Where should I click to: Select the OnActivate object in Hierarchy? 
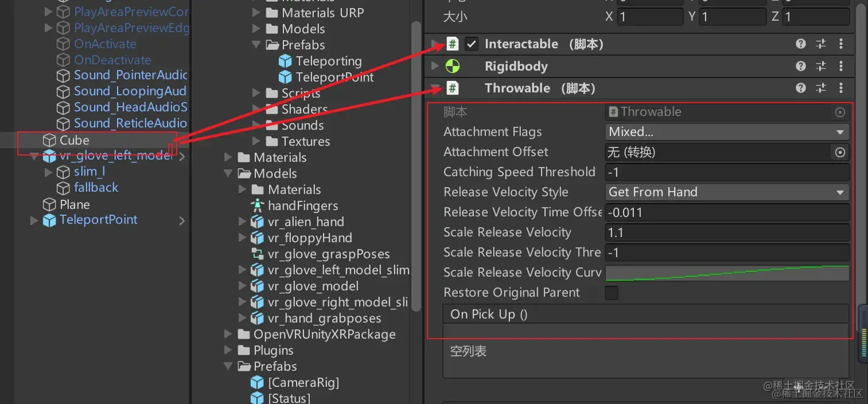(96, 44)
